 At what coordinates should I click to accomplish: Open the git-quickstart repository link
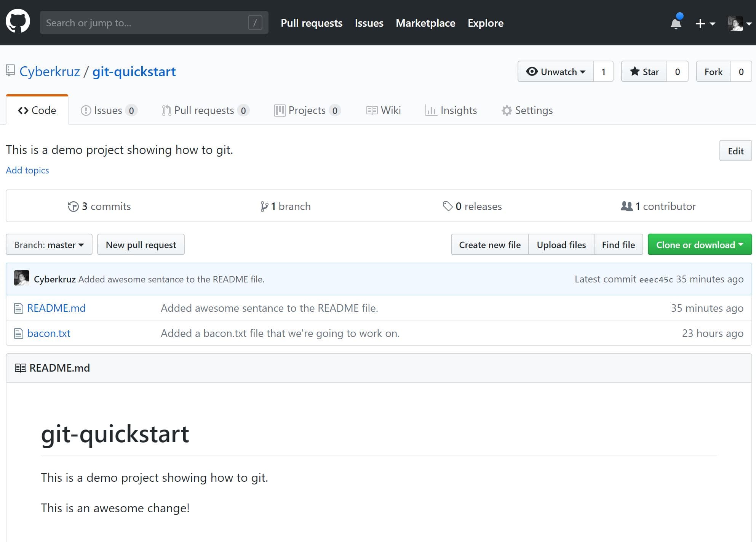pos(134,71)
